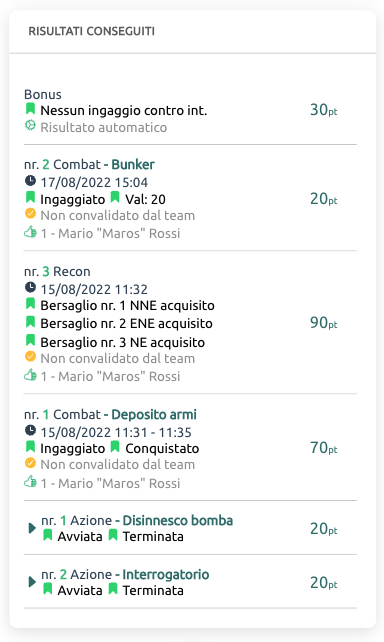Screen dimensions: 384x642
Task: Click the orange check icon in Bunker entry
Action: (x=30, y=213)
